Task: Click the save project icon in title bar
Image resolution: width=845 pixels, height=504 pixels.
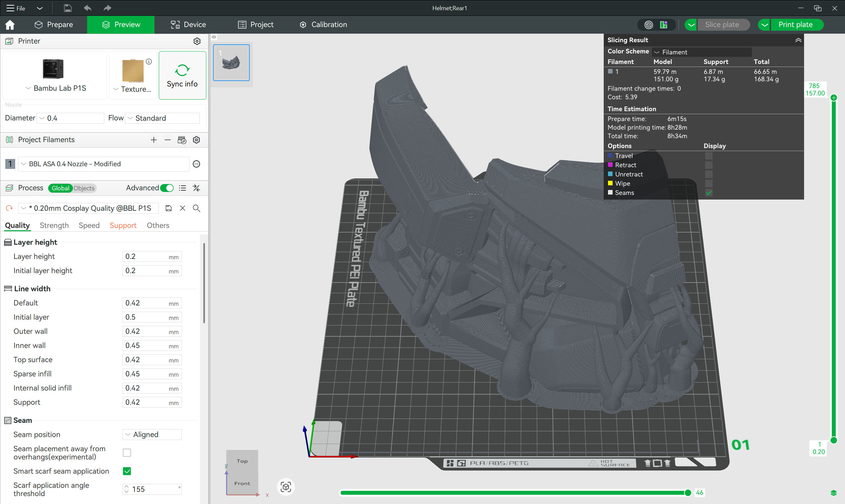Action: (68, 8)
